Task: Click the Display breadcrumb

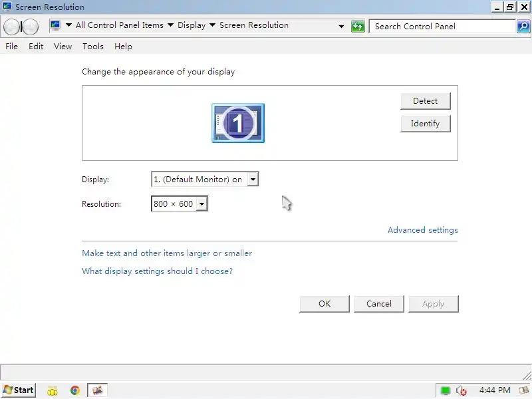Action: (192, 25)
